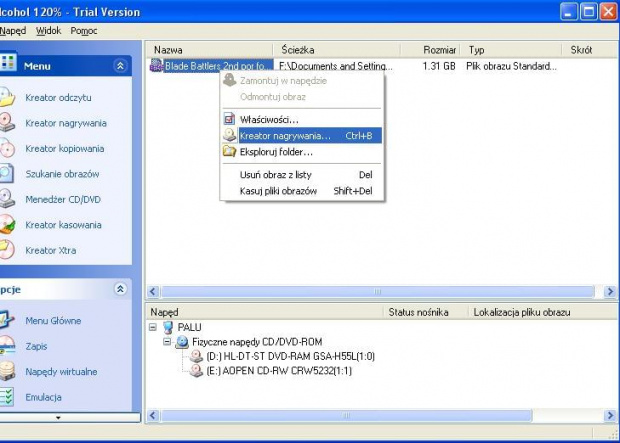
Task: Click the Kreator kopiowania disc icon
Action: click(x=7, y=148)
